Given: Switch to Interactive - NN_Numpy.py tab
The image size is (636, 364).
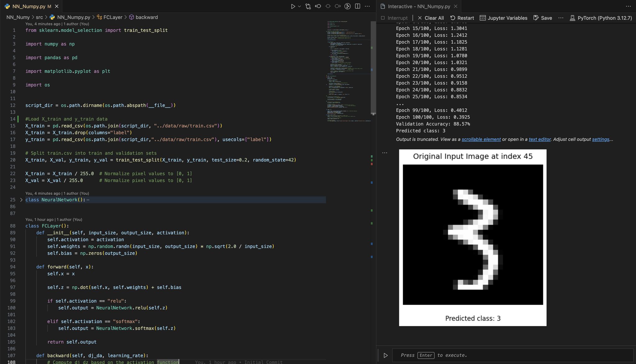Looking at the screenshot, I should [x=419, y=6].
